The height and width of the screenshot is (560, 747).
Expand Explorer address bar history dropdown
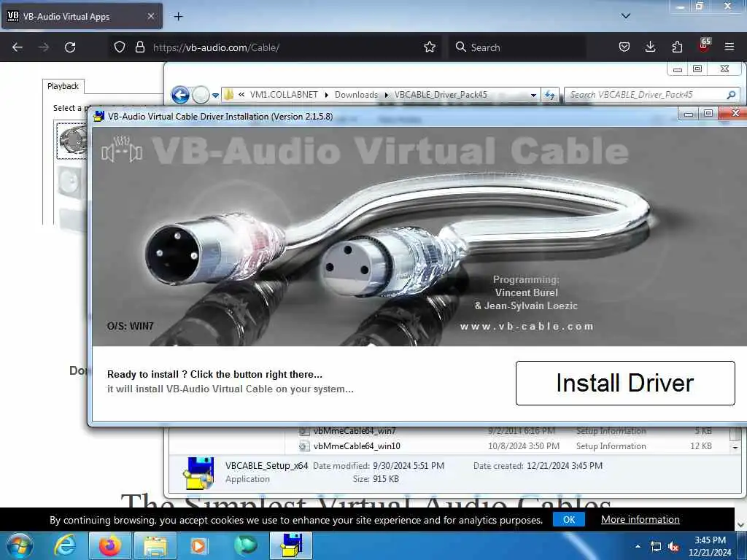(x=533, y=96)
